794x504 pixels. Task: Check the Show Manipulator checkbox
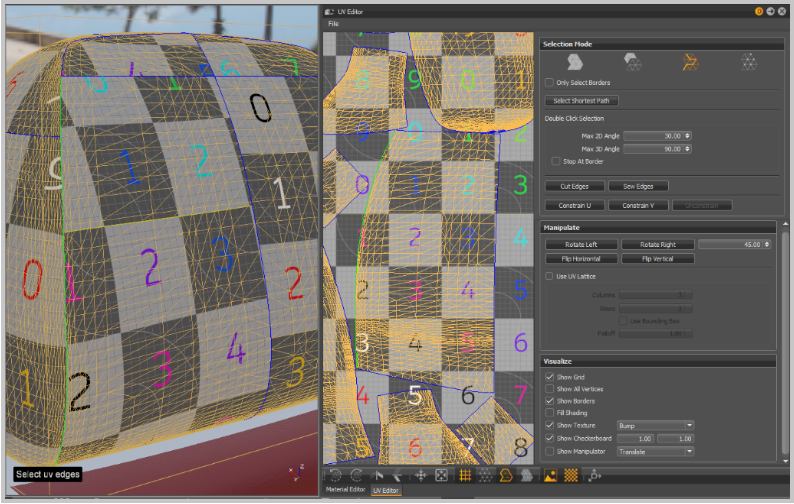pos(549,451)
